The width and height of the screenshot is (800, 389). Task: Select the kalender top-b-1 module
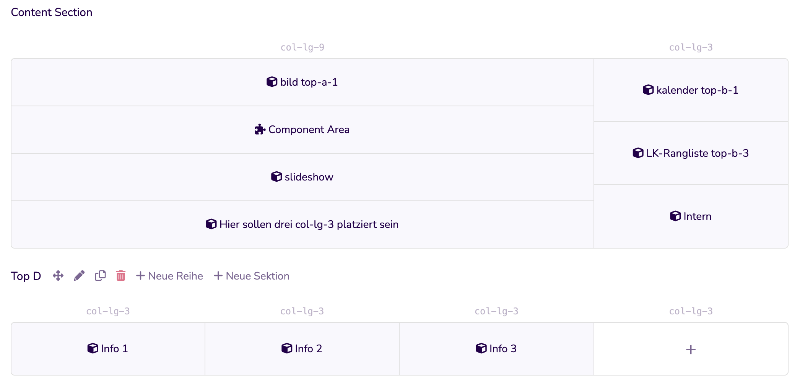[691, 90]
